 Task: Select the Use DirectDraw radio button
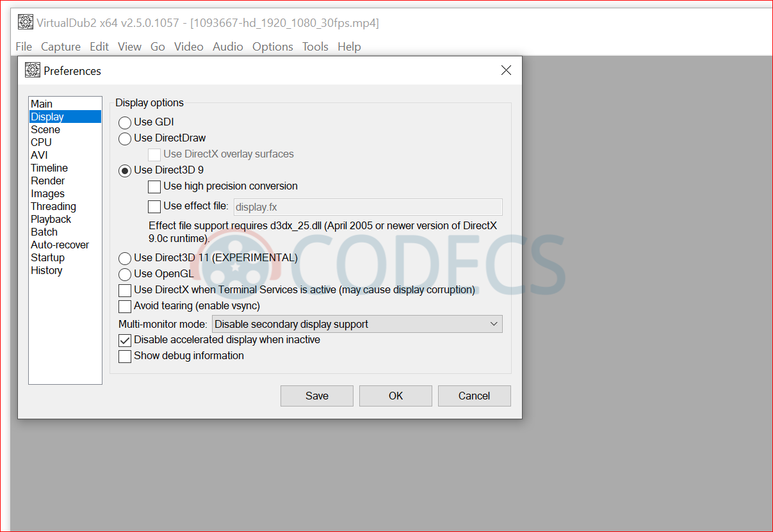pos(125,138)
